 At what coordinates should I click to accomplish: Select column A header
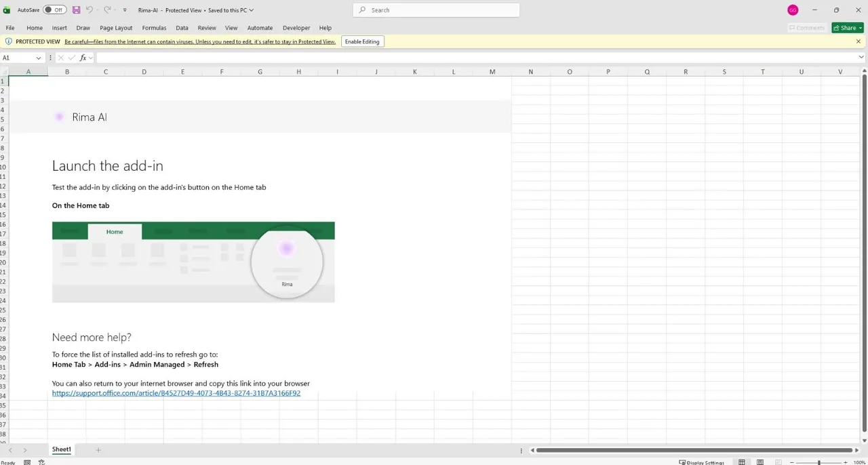(x=28, y=72)
